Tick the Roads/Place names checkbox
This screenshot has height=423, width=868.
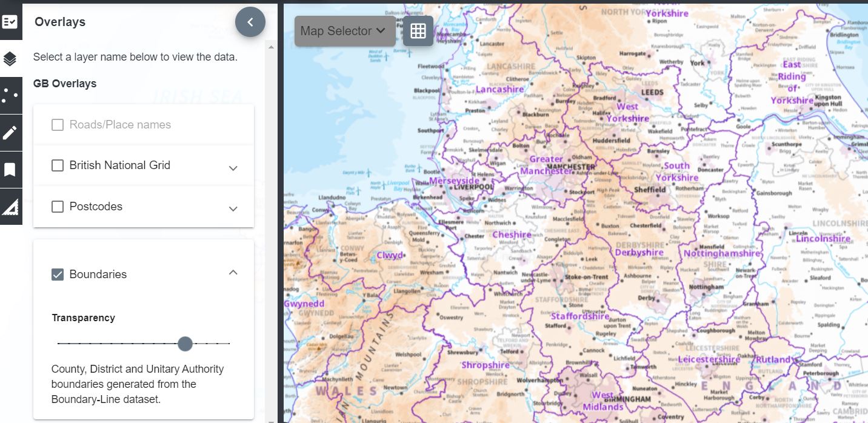coord(58,125)
